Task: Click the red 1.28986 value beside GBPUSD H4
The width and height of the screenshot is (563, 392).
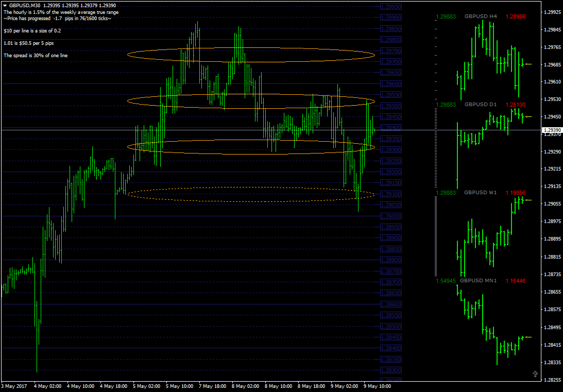Action: click(516, 16)
